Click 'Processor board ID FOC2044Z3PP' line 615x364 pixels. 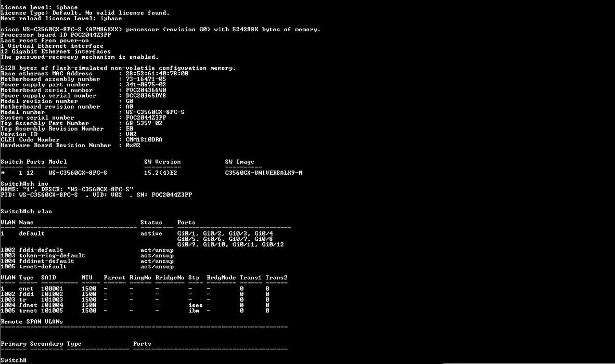click(x=56, y=35)
